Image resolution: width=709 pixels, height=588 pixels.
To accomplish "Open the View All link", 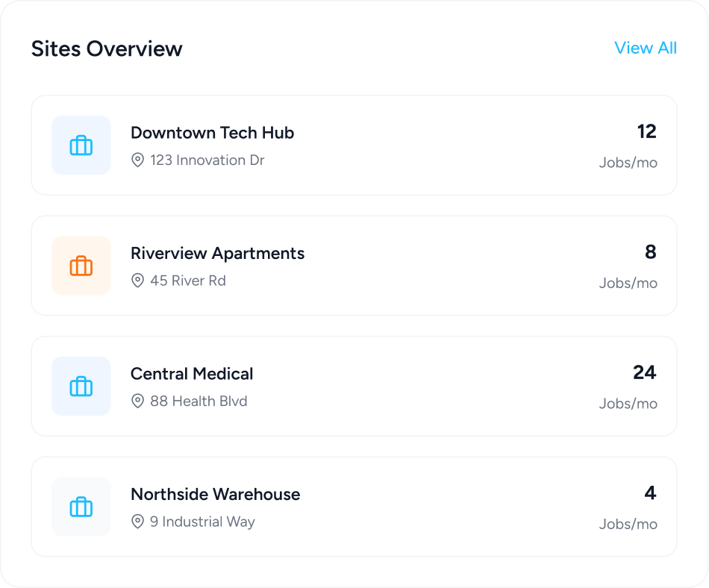I will click(x=645, y=48).
